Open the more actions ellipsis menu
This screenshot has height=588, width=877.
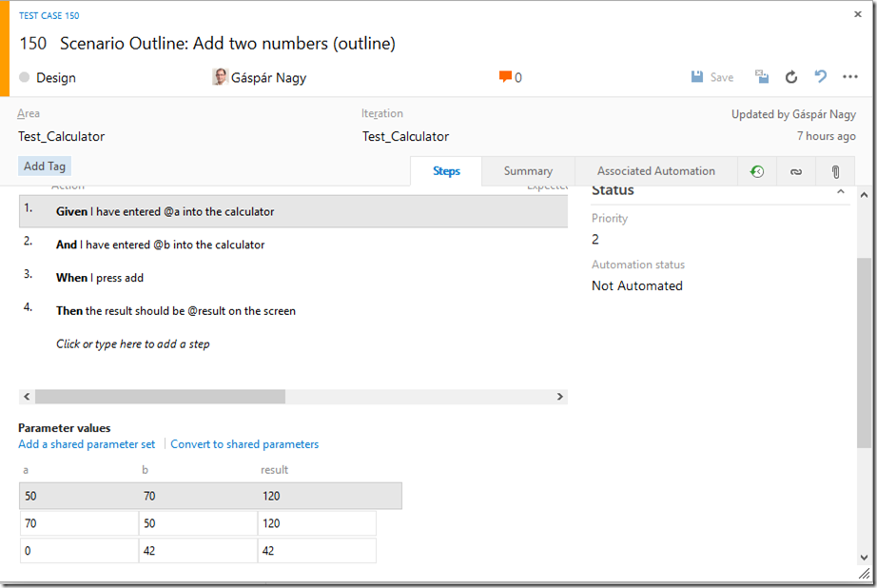[x=850, y=77]
